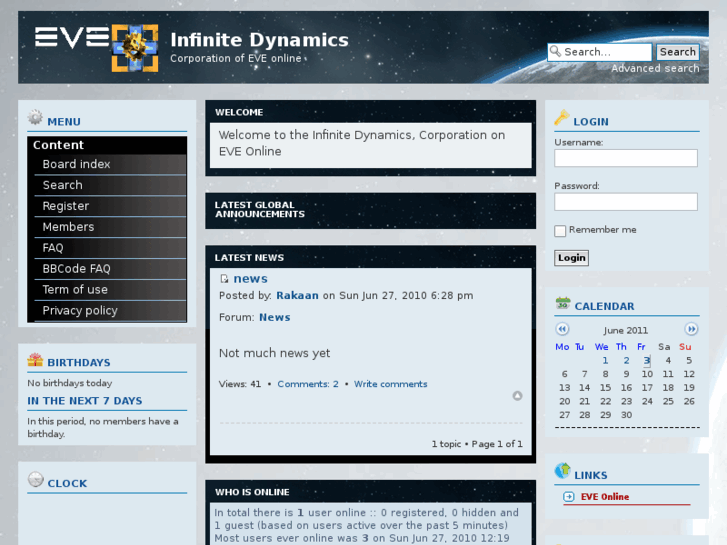727x545 pixels.
Task: Click the '1 topic • Page 1 of 1' text
Action: coord(477,444)
